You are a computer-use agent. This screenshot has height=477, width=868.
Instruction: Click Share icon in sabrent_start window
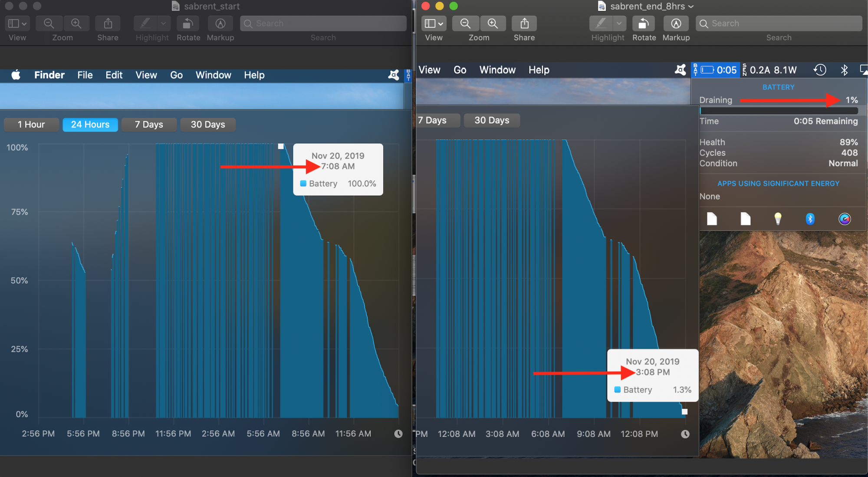pyautogui.click(x=108, y=23)
